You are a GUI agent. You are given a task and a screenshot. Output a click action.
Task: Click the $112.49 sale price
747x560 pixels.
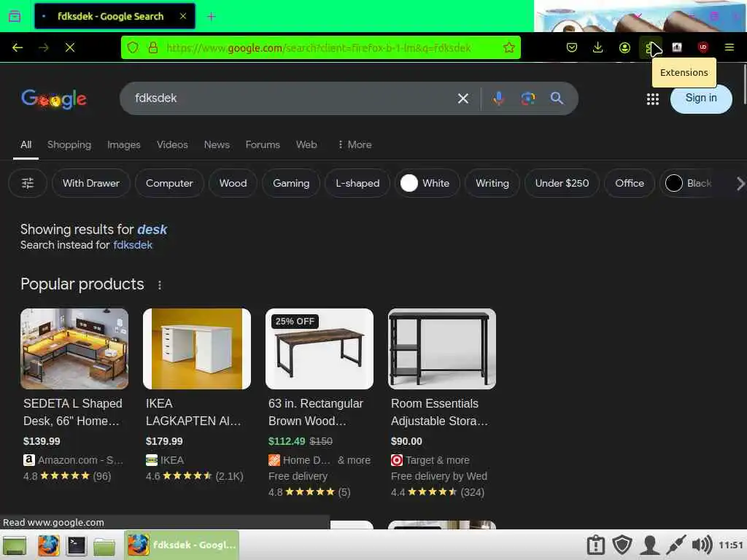tap(286, 441)
